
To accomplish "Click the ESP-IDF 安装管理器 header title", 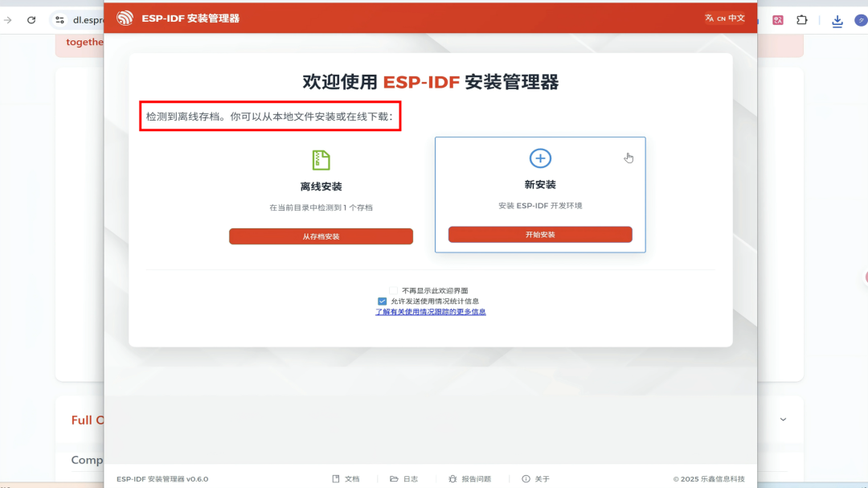I will click(x=190, y=18).
